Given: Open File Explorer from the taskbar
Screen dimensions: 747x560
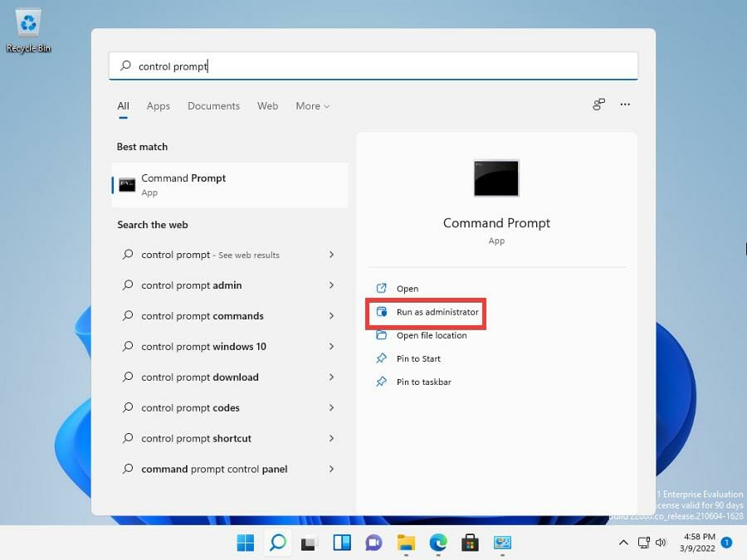Looking at the screenshot, I should 405,543.
